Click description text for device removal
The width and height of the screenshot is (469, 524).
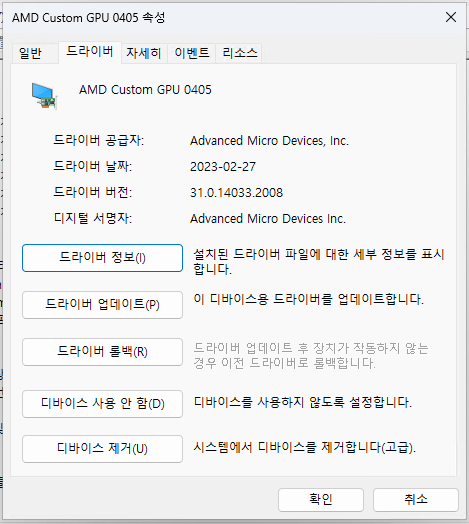click(305, 447)
